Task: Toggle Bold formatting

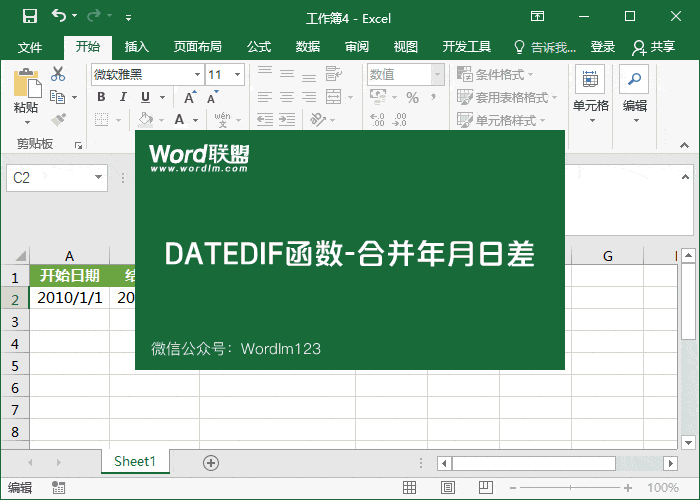Action: tap(100, 97)
